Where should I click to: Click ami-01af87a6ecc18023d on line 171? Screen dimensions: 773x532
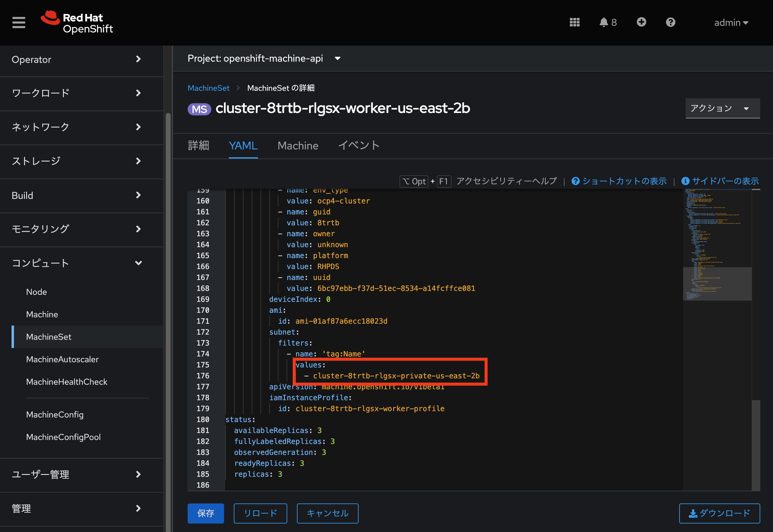pos(341,321)
